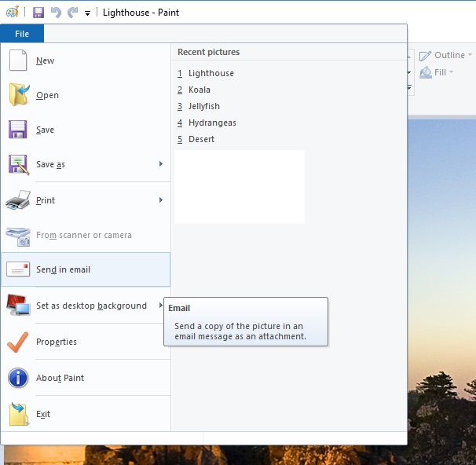
Task: Open the Fill dropdown arrow
Action: point(451,72)
